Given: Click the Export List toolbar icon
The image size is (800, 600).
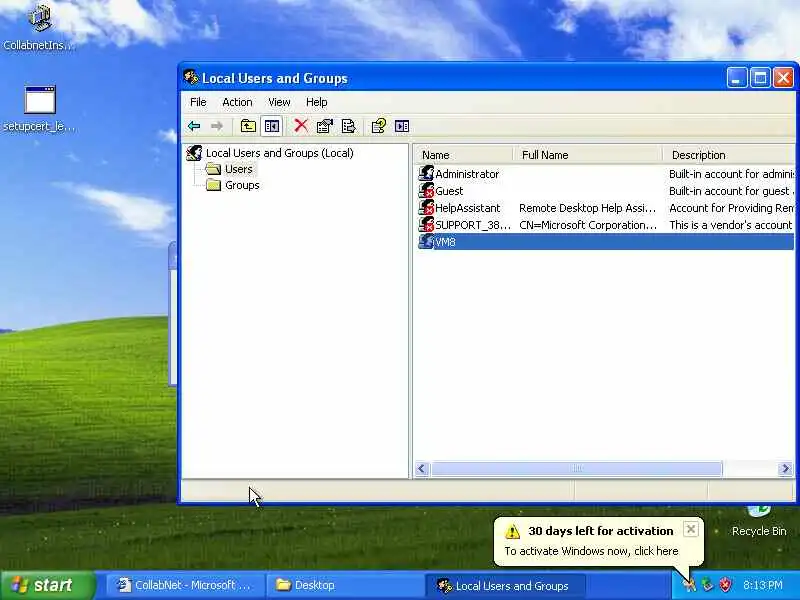Looking at the screenshot, I should [x=348, y=126].
